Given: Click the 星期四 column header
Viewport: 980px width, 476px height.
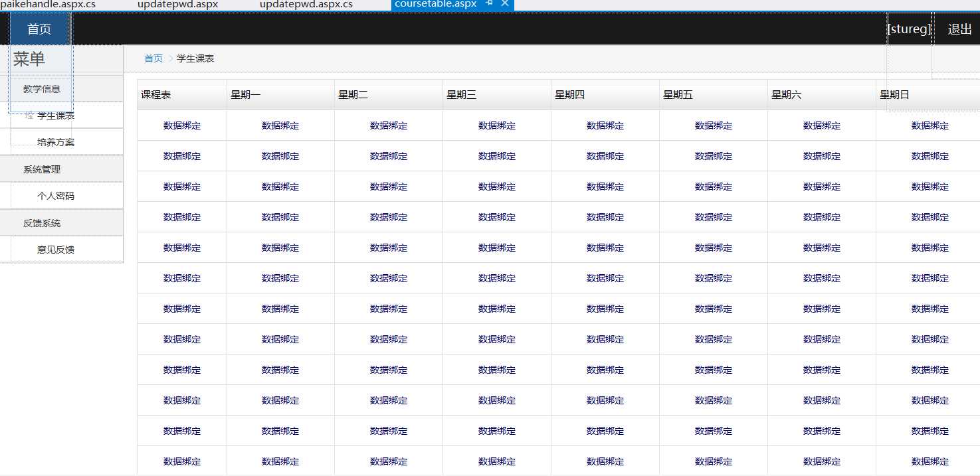Looking at the screenshot, I should [605, 95].
